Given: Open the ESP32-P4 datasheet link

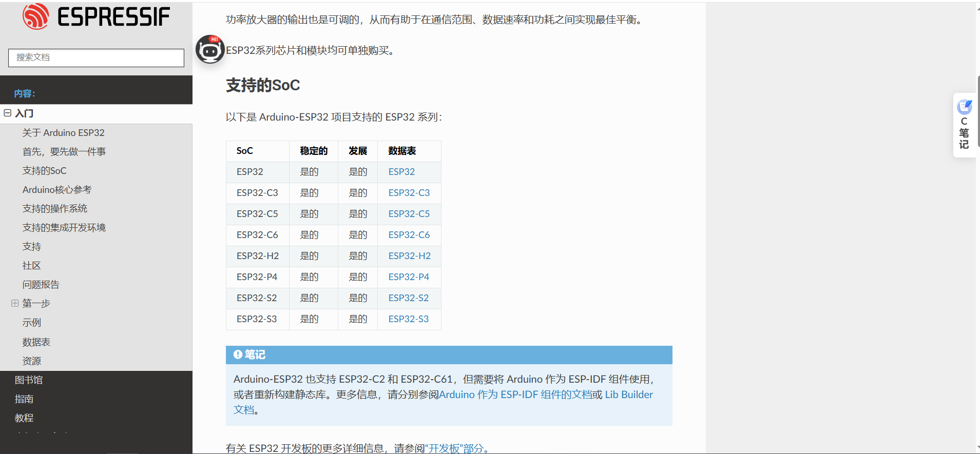Looking at the screenshot, I should (409, 277).
